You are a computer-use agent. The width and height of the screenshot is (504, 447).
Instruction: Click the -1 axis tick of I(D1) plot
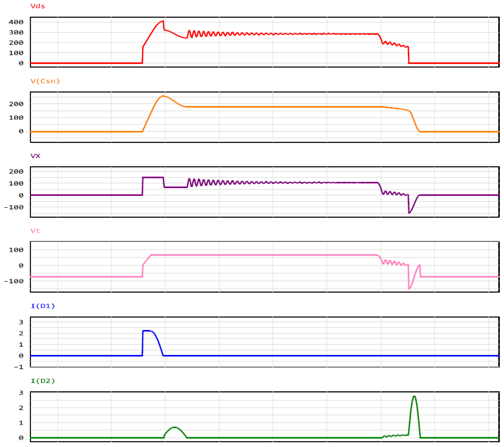18,367
